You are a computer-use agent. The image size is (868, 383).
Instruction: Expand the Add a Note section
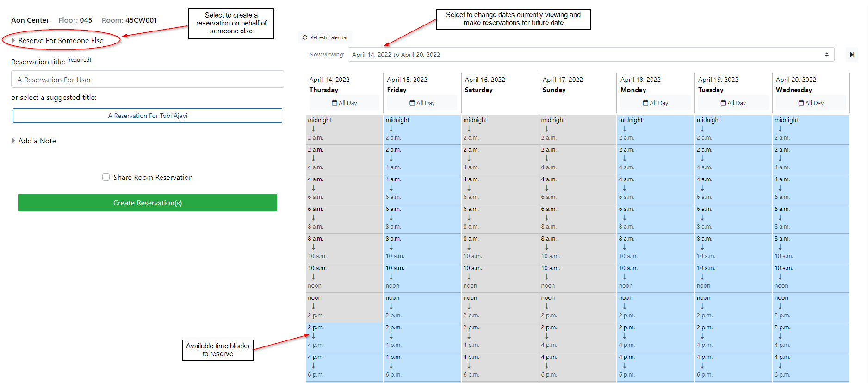33,141
